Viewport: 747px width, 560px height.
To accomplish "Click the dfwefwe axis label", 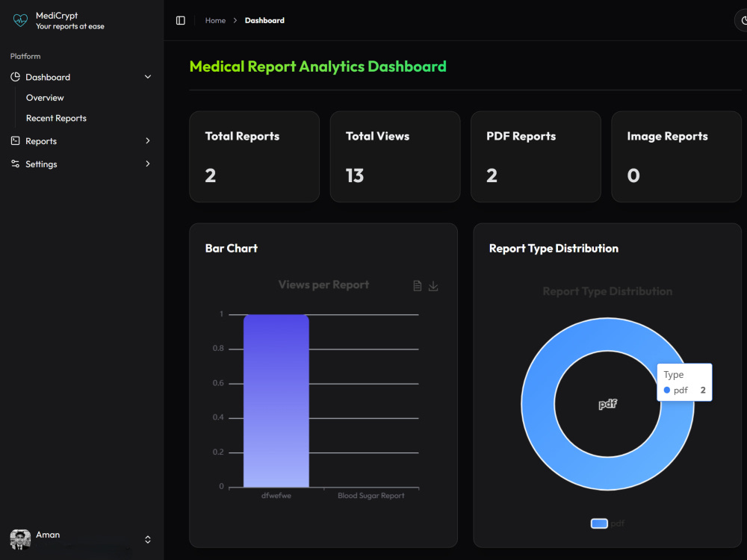I will [x=276, y=496].
